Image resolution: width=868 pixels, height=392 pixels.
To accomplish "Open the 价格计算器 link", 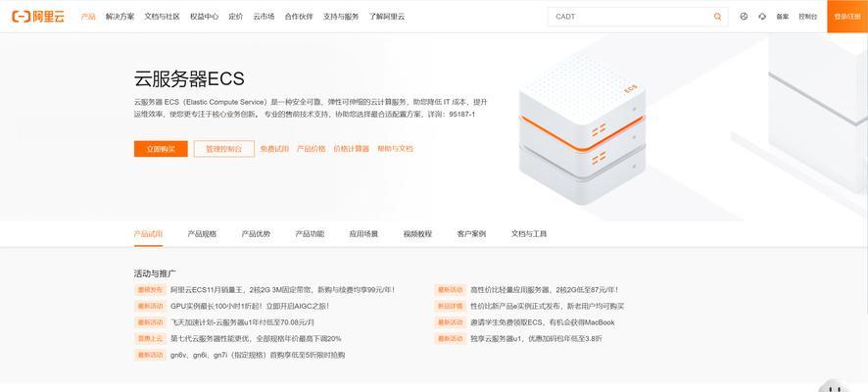I will click(351, 149).
